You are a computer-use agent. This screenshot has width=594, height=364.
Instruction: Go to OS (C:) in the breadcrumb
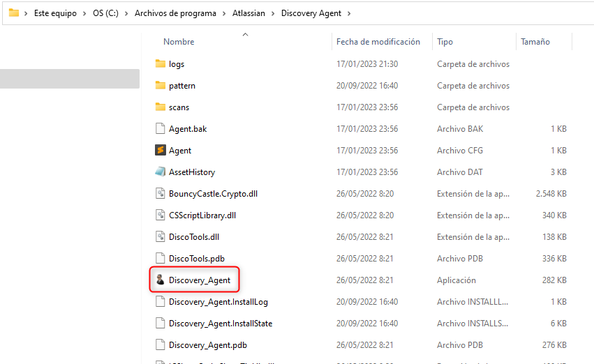coord(105,13)
